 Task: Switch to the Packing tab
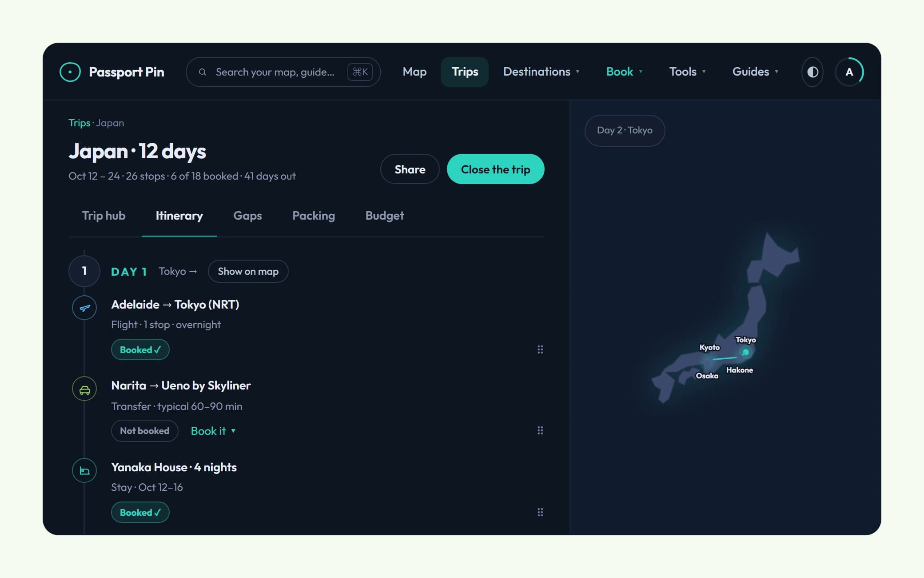click(314, 216)
